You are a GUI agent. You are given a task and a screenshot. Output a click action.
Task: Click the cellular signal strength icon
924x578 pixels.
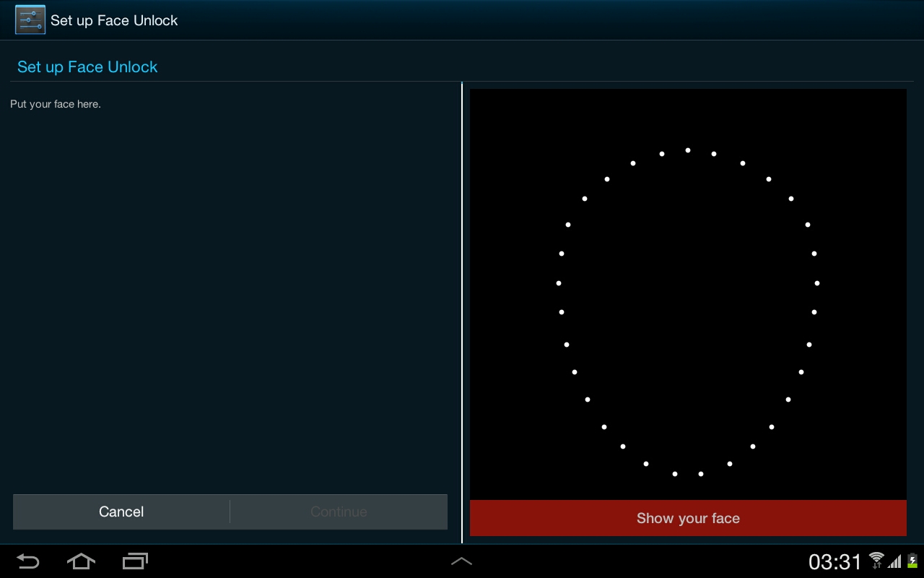895,561
